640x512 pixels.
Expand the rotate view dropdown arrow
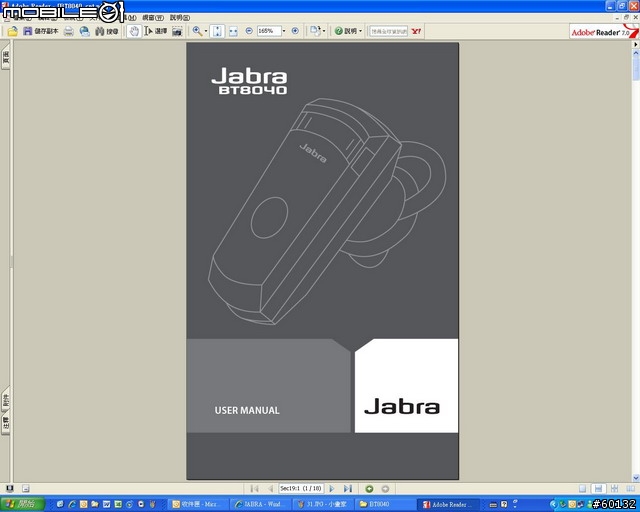point(324,31)
